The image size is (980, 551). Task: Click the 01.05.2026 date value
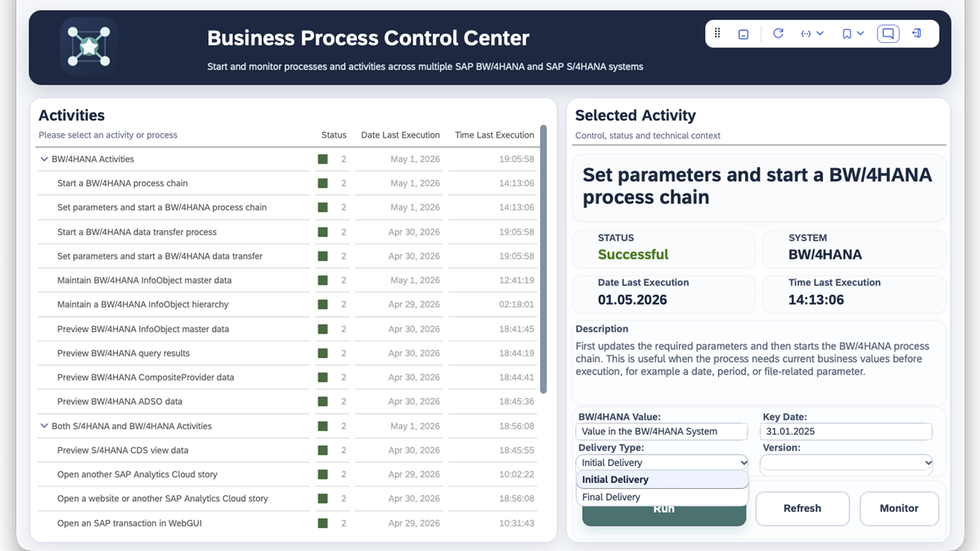(632, 300)
